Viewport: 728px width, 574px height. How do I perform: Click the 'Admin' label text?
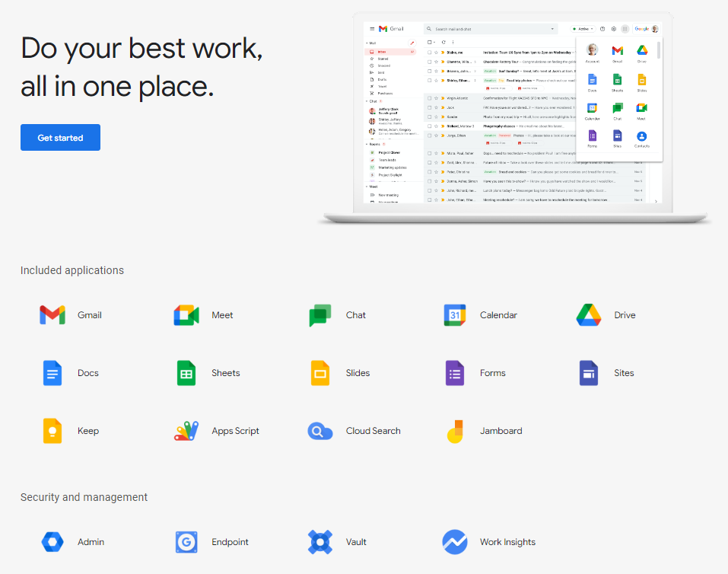(91, 542)
